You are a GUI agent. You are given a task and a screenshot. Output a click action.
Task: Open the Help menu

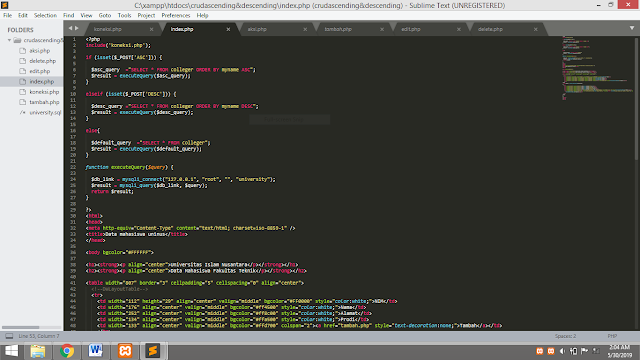(202, 16)
